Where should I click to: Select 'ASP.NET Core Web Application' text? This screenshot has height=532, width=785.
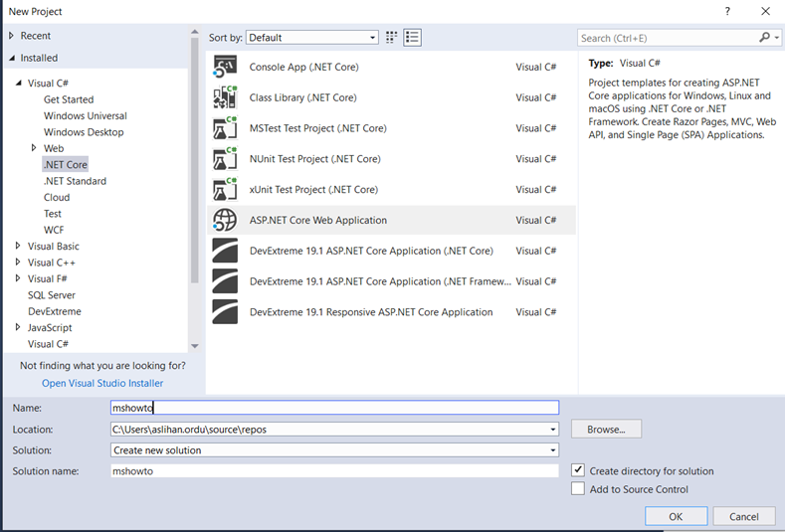click(318, 220)
